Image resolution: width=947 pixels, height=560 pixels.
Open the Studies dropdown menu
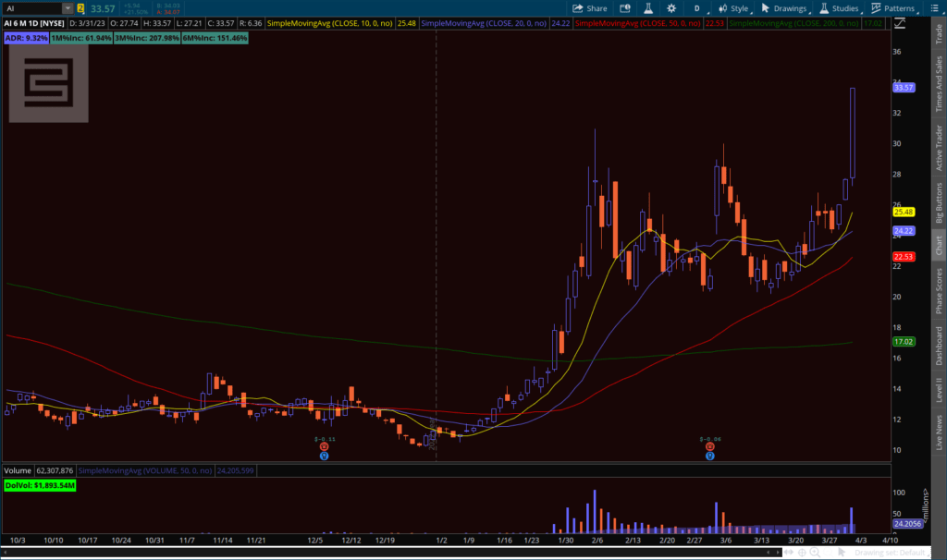point(840,8)
